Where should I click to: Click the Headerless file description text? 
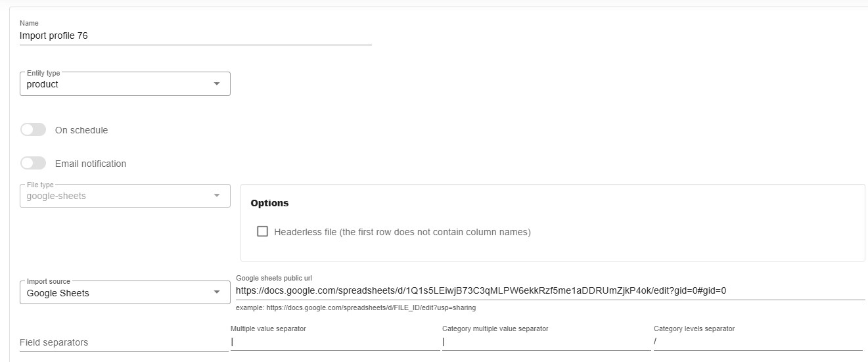pos(402,232)
